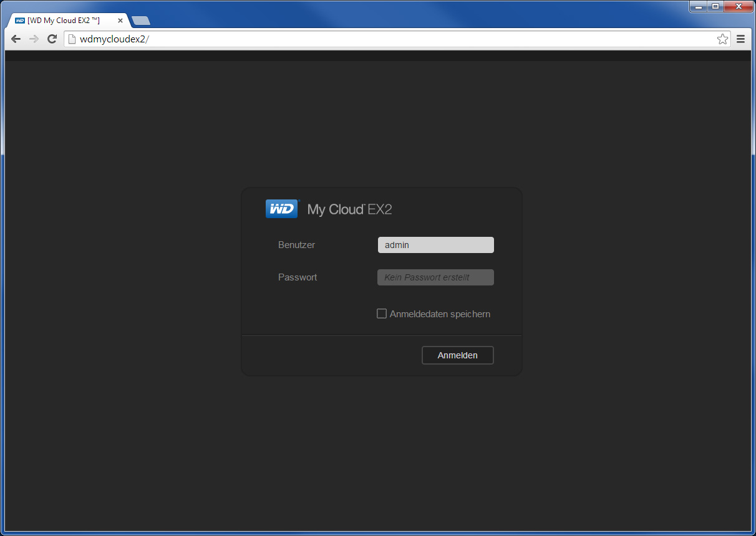Click the browser back arrow

[x=16, y=39]
